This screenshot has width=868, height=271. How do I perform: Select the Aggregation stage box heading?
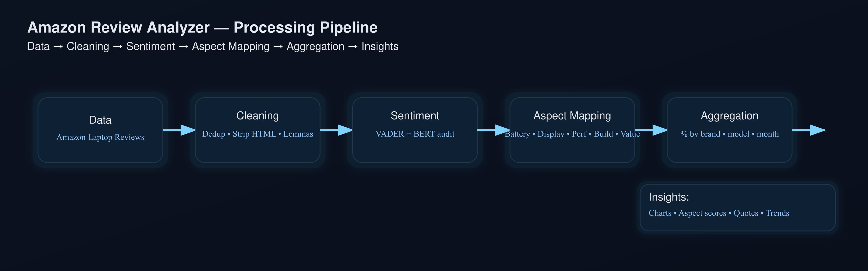(729, 115)
